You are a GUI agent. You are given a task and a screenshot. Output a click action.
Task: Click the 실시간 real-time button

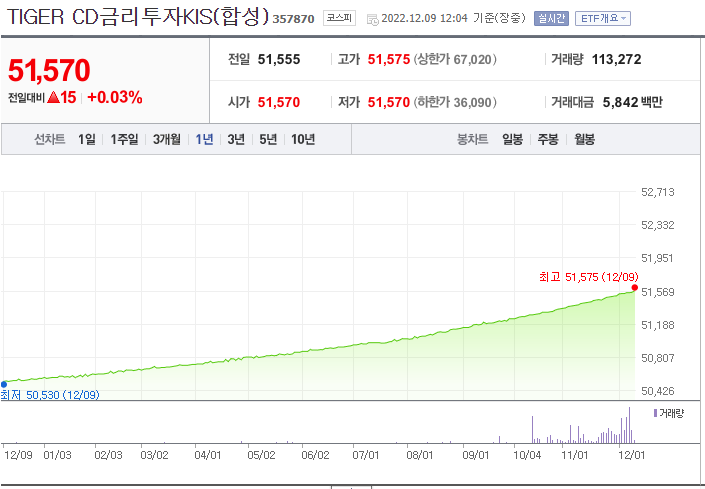551,19
